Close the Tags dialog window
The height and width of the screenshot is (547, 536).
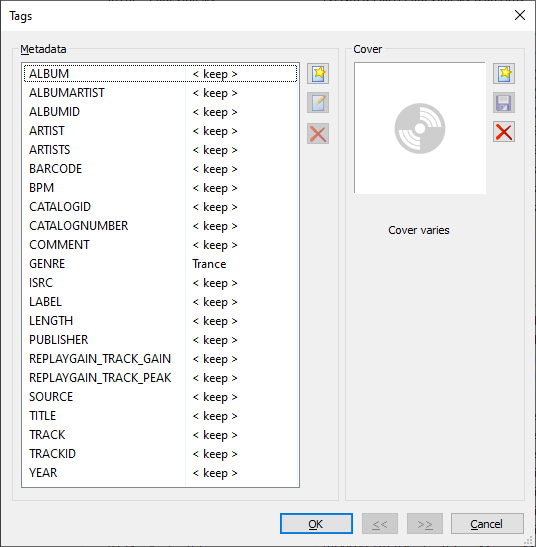520,15
